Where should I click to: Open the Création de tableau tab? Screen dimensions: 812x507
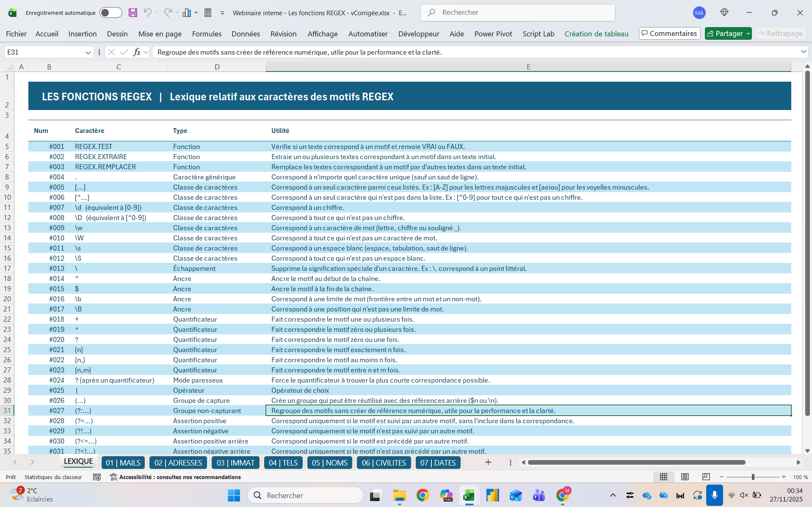coord(596,34)
